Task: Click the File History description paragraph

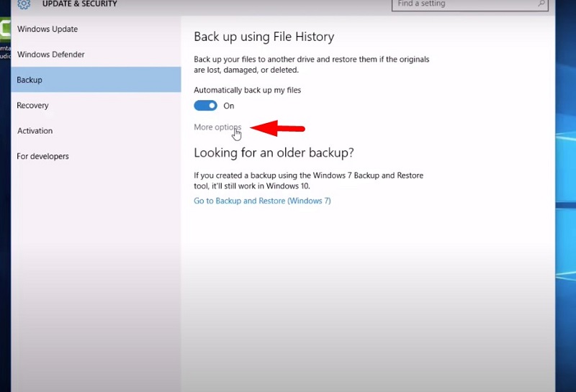Action: [x=311, y=65]
